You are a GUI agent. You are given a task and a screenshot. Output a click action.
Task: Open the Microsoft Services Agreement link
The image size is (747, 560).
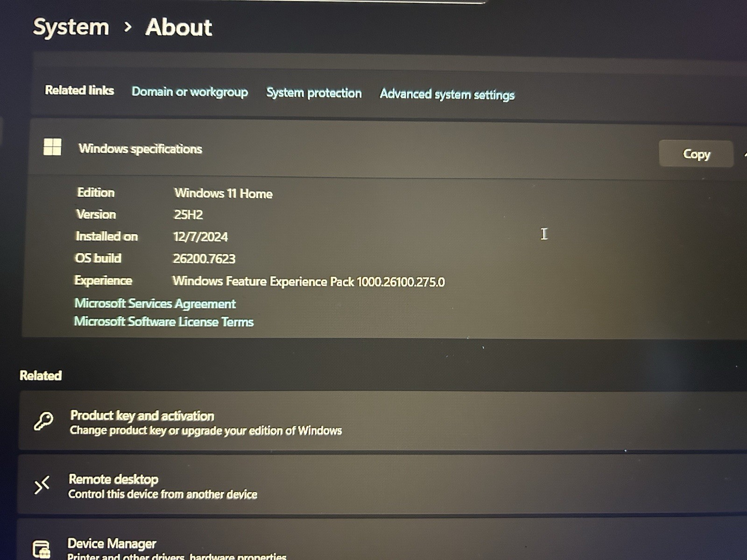tap(155, 303)
